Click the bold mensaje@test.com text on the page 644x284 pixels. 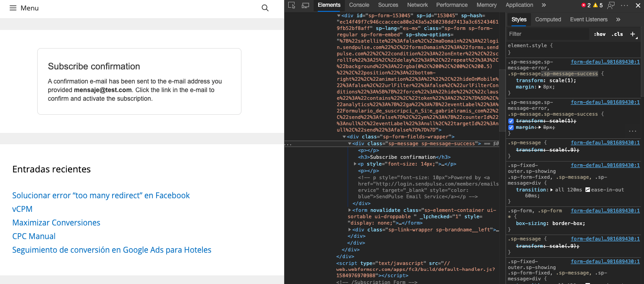(103, 90)
